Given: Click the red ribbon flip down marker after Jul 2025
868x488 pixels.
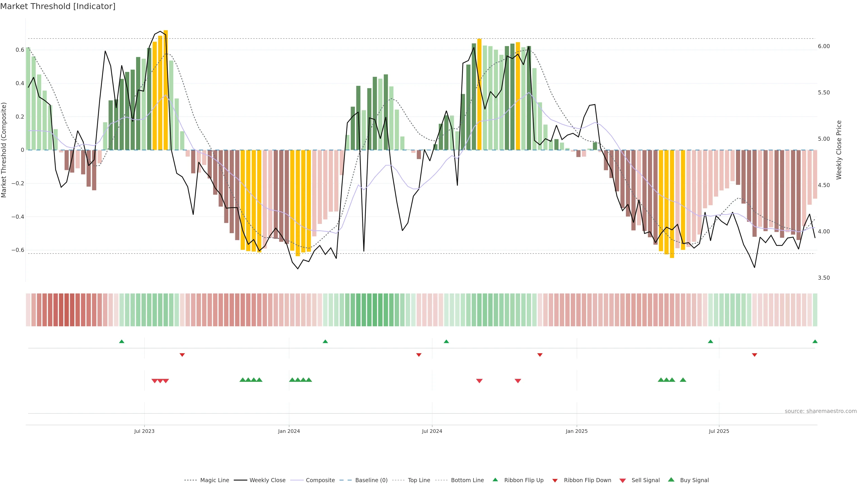Looking at the screenshot, I should point(755,355).
